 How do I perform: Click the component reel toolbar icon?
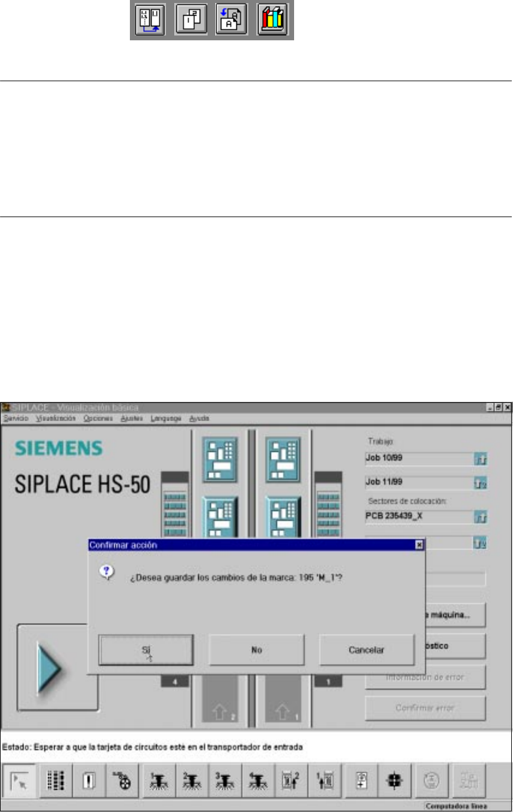click(123, 781)
